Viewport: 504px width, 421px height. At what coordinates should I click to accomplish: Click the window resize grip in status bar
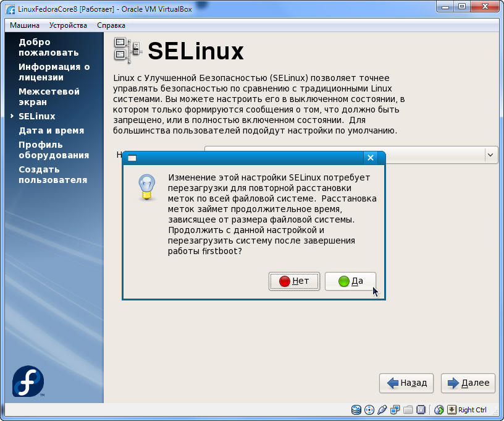[495, 411]
